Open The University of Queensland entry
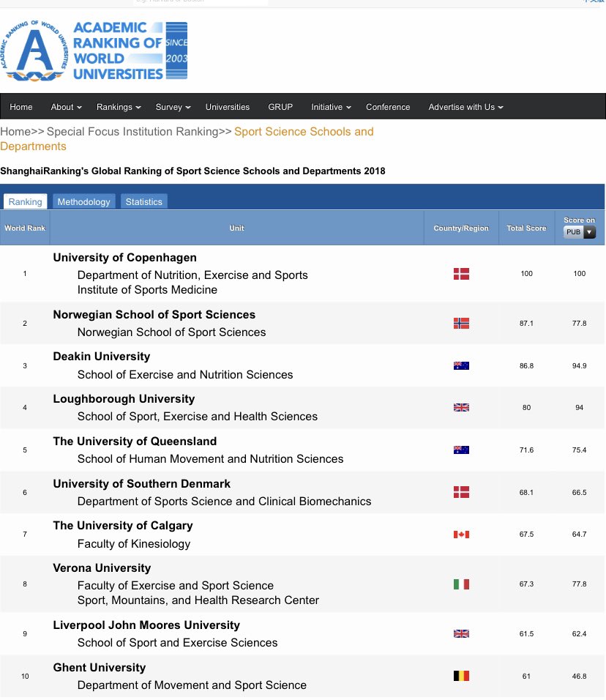Screen dimensions: 606x700 135,441
